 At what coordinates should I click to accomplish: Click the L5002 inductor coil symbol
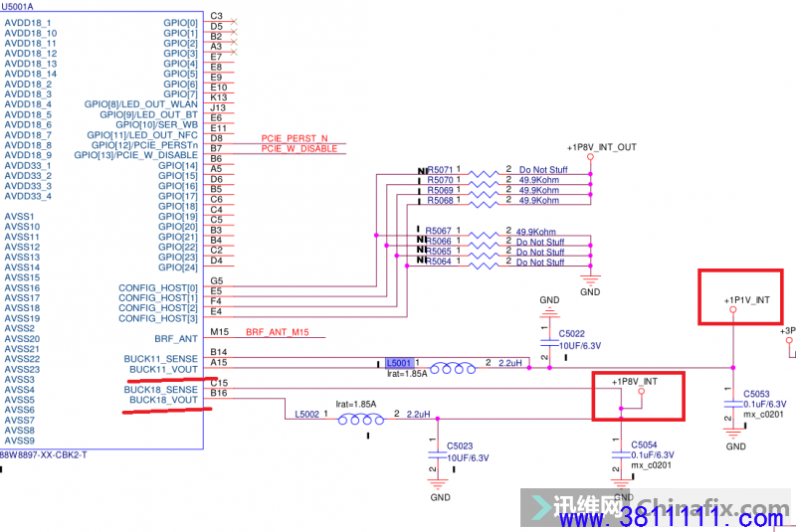pos(361,420)
